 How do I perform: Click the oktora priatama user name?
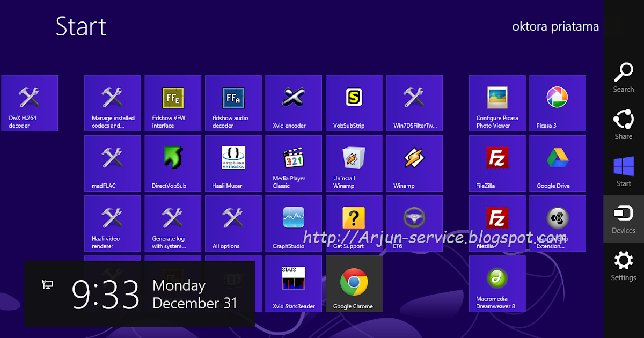pyautogui.click(x=555, y=26)
